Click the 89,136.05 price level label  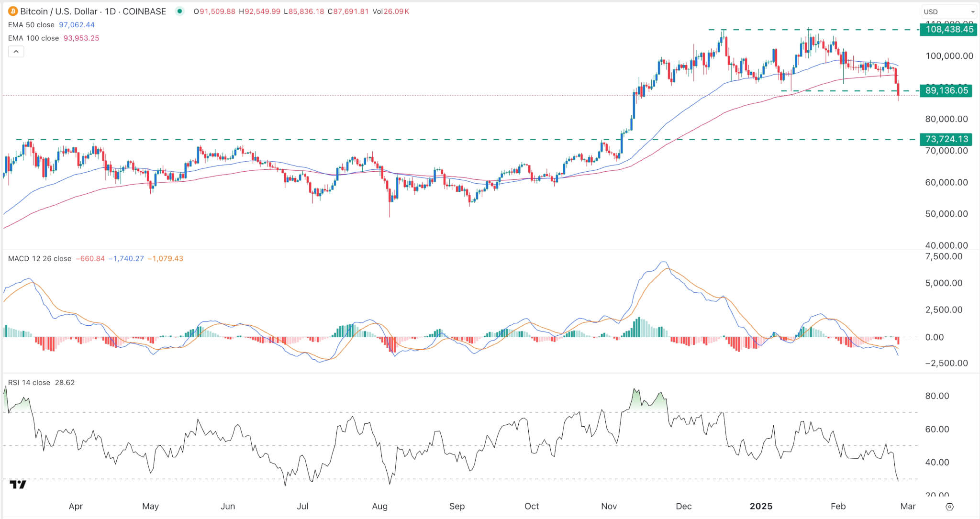[x=946, y=90]
